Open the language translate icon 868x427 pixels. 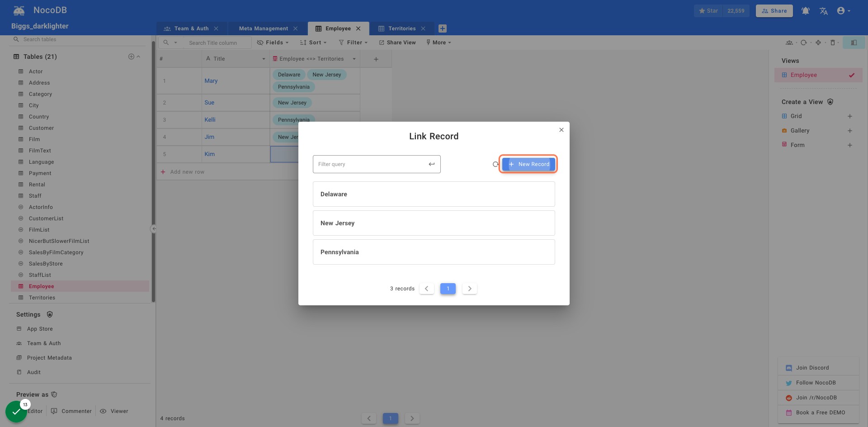824,11
